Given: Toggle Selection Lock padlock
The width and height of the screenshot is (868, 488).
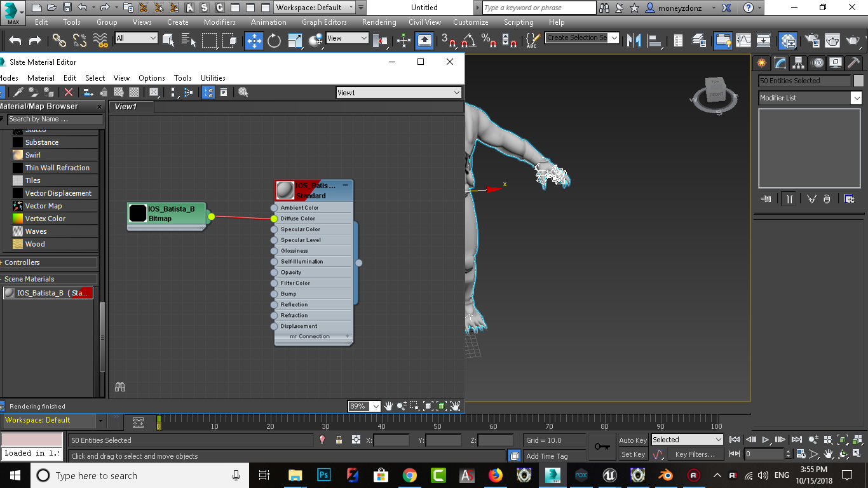Looking at the screenshot, I should (339, 440).
